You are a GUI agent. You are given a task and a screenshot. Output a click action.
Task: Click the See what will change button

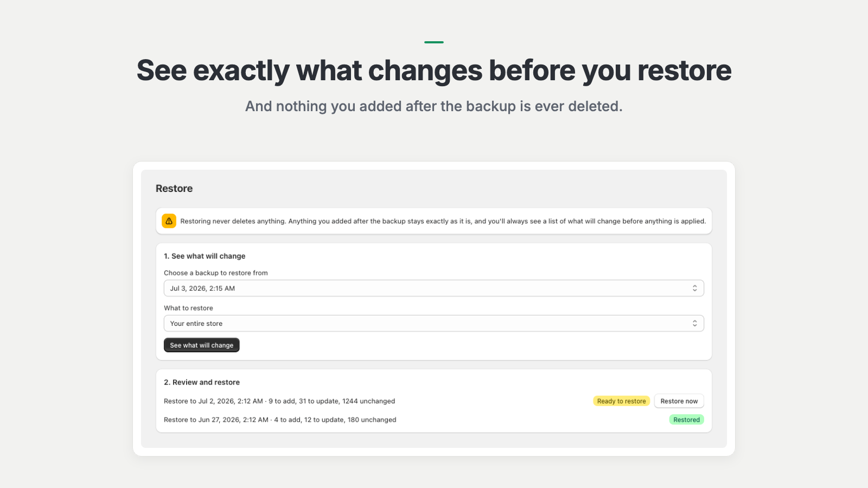[x=201, y=345]
